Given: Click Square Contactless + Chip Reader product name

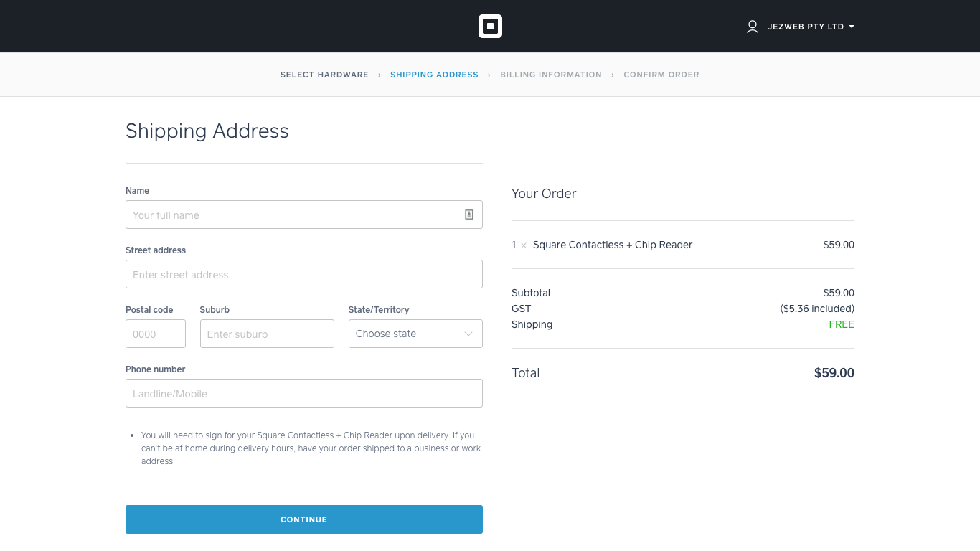Looking at the screenshot, I should 613,245.
